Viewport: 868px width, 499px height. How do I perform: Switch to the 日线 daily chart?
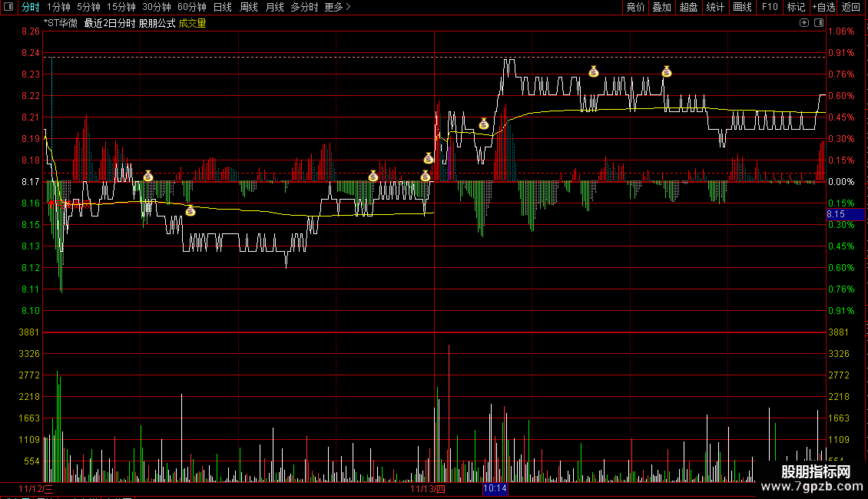[x=223, y=7]
